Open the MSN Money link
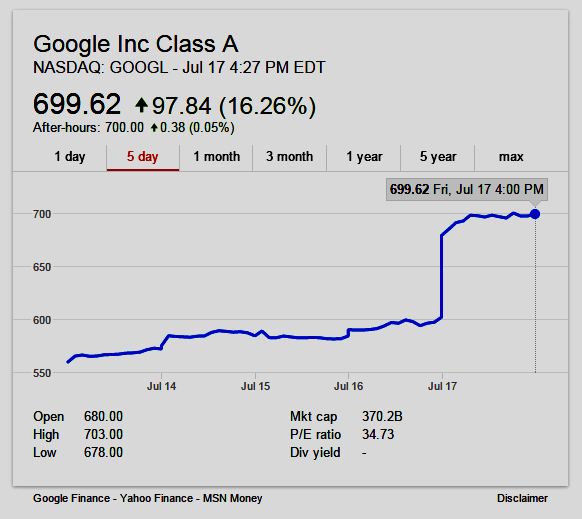The image size is (582, 519). tap(232, 498)
